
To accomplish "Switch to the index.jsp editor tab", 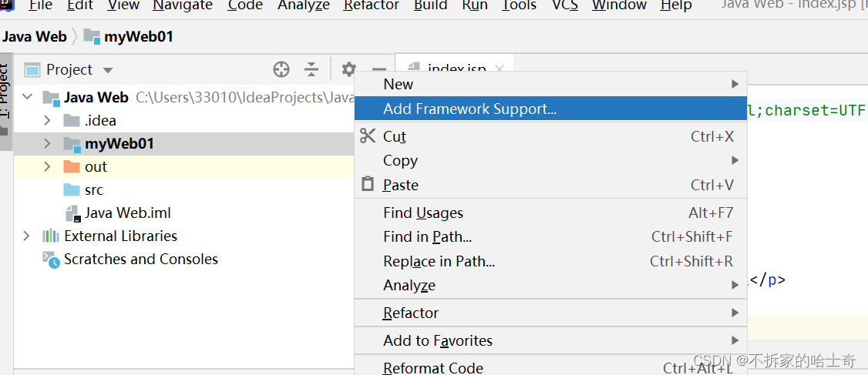I will [456, 69].
